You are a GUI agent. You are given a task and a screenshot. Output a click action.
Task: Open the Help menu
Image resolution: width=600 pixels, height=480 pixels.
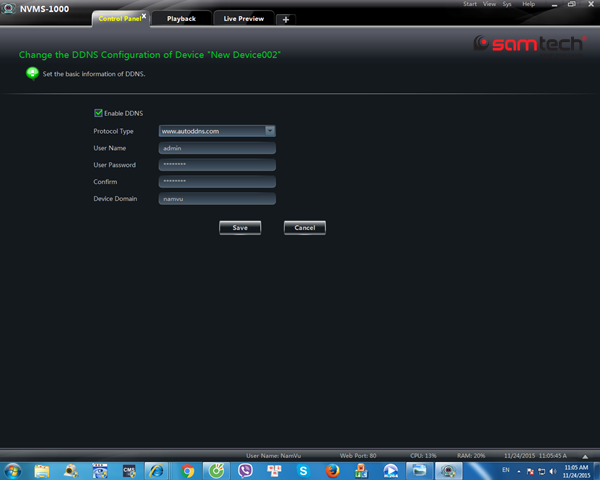click(x=528, y=4)
